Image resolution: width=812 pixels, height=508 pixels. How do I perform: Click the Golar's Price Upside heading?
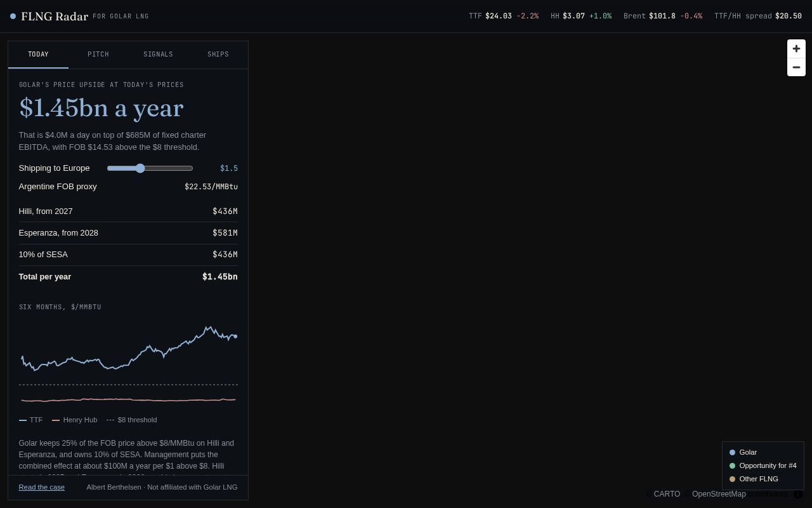[101, 85]
